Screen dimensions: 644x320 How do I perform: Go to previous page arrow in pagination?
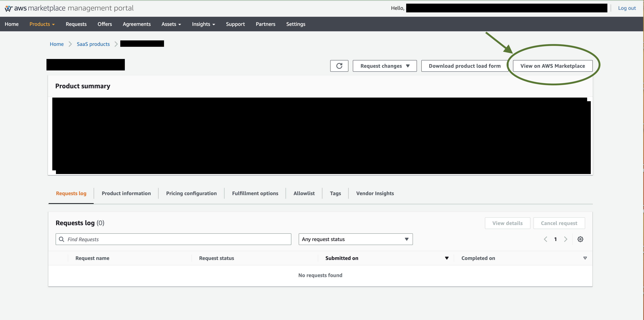pos(545,239)
